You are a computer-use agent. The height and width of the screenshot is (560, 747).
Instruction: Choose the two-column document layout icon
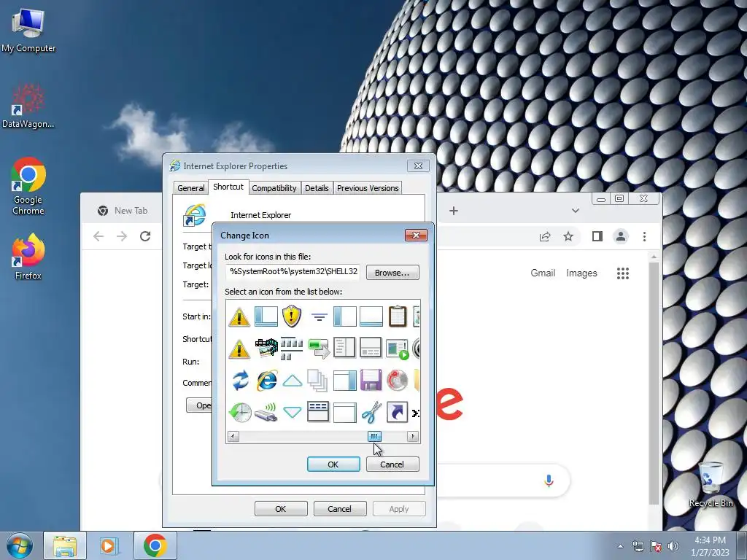pos(344,348)
